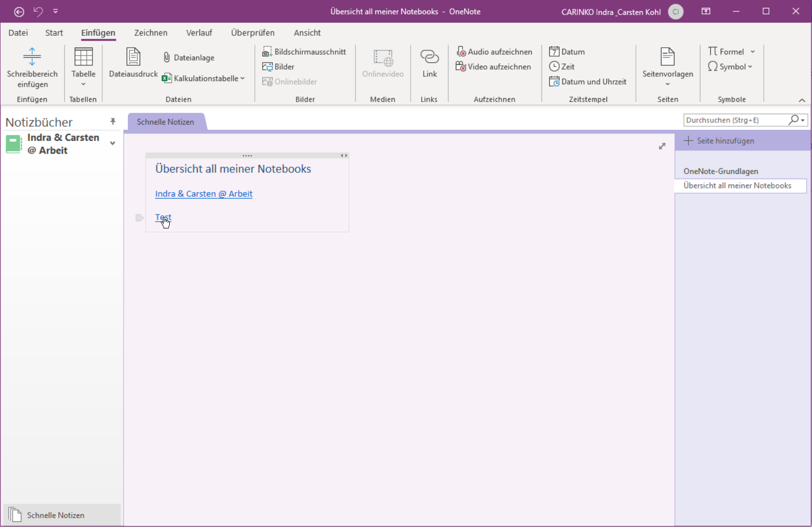
Task: Follow the Indra & Carsten @ Arbeit link
Action: pos(204,194)
